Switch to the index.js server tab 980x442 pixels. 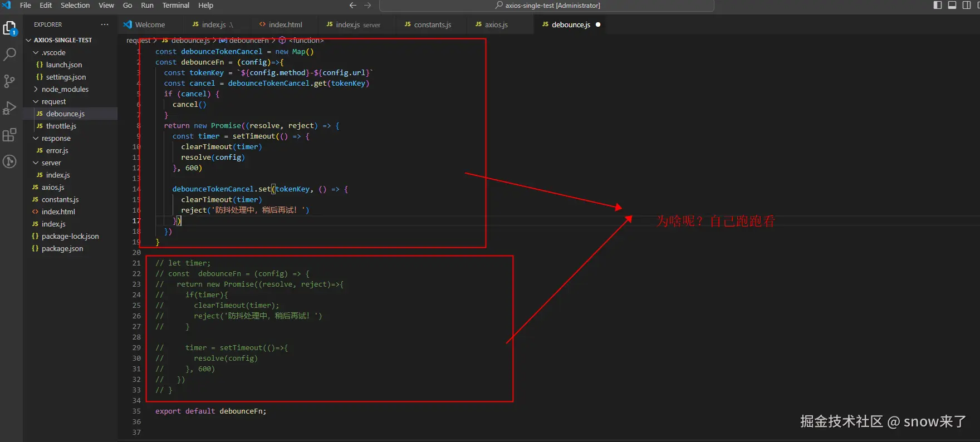tap(356, 24)
